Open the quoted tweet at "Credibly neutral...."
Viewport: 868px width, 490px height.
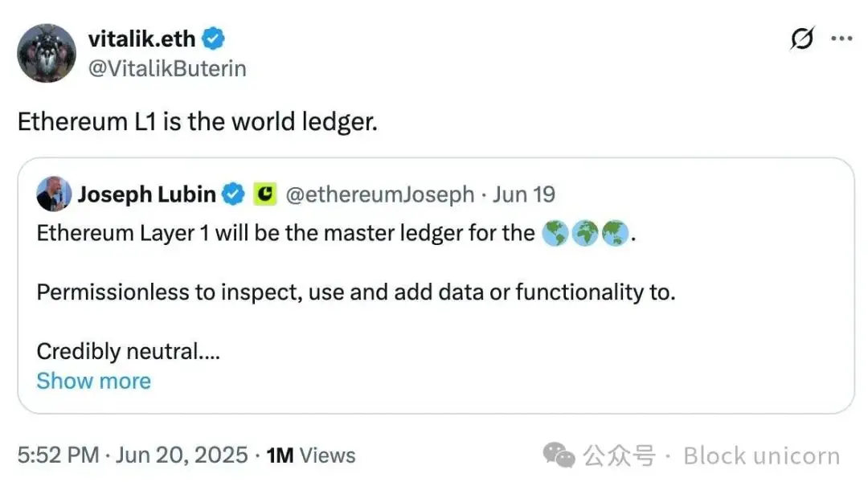pyautogui.click(x=129, y=351)
